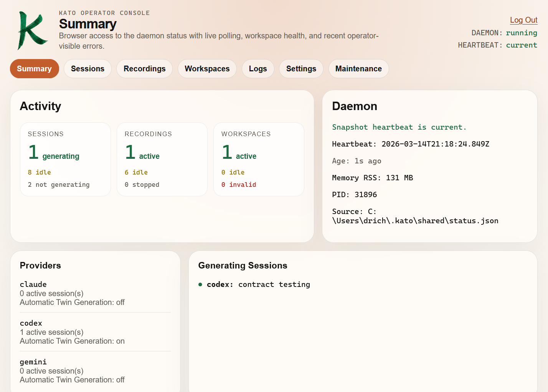
Task: View the Logs tab
Action: point(258,69)
